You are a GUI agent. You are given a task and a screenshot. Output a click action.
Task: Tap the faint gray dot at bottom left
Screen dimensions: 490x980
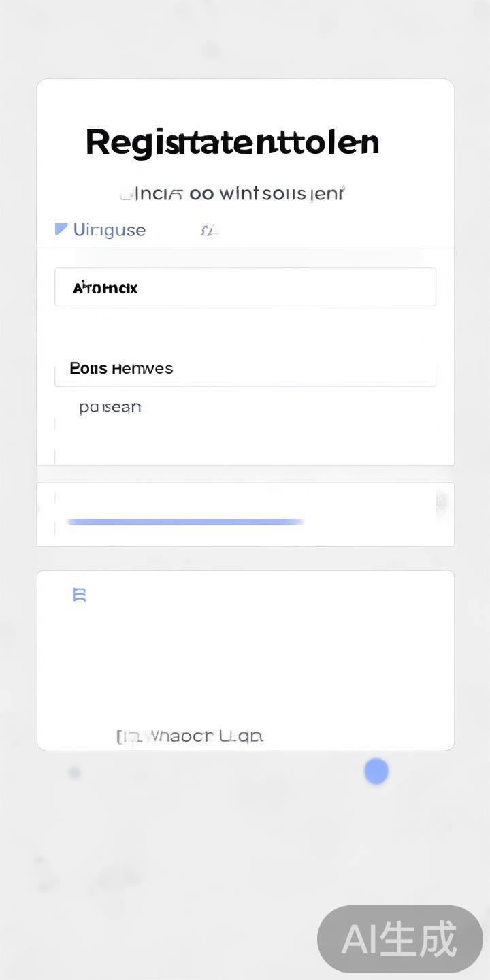pyautogui.click(x=74, y=772)
